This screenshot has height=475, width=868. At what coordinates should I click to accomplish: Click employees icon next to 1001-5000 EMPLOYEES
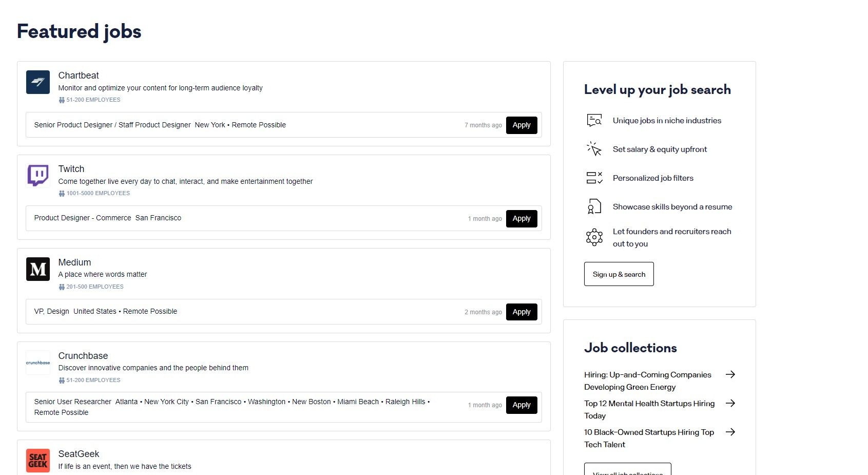click(x=62, y=194)
